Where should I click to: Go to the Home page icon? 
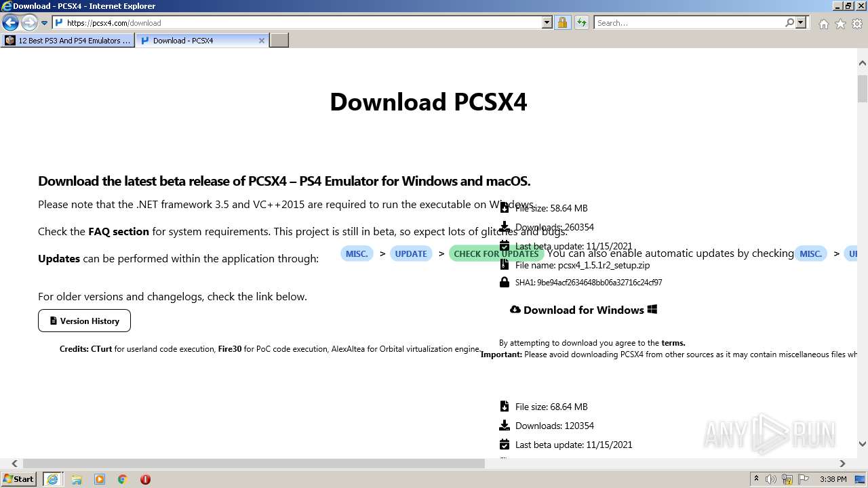(x=823, y=24)
